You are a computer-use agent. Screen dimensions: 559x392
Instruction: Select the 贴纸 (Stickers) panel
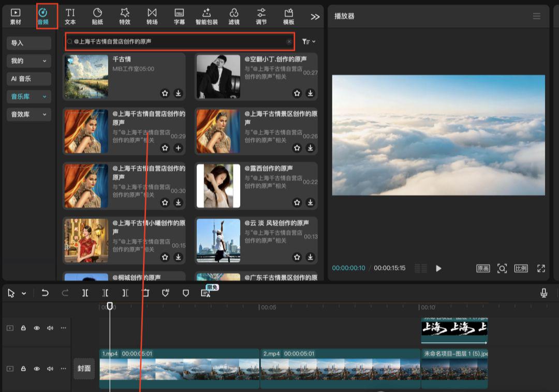pyautogui.click(x=97, y=16)
